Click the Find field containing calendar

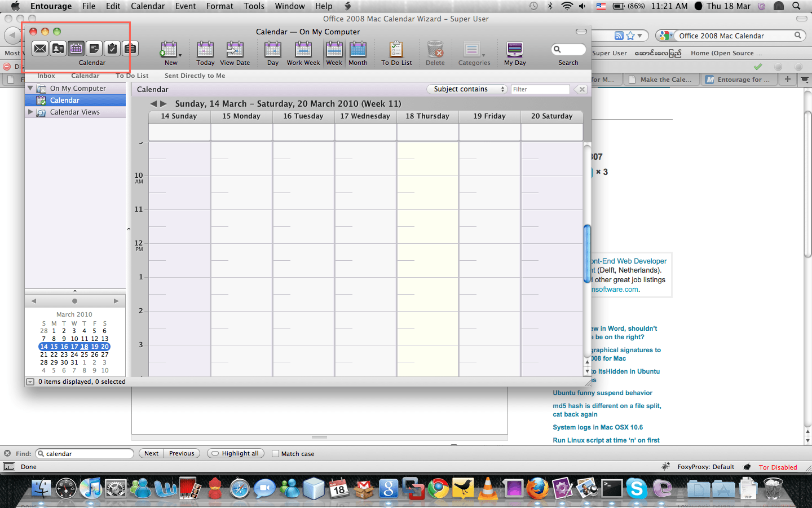pyautogui.click(x=85, y=453)
